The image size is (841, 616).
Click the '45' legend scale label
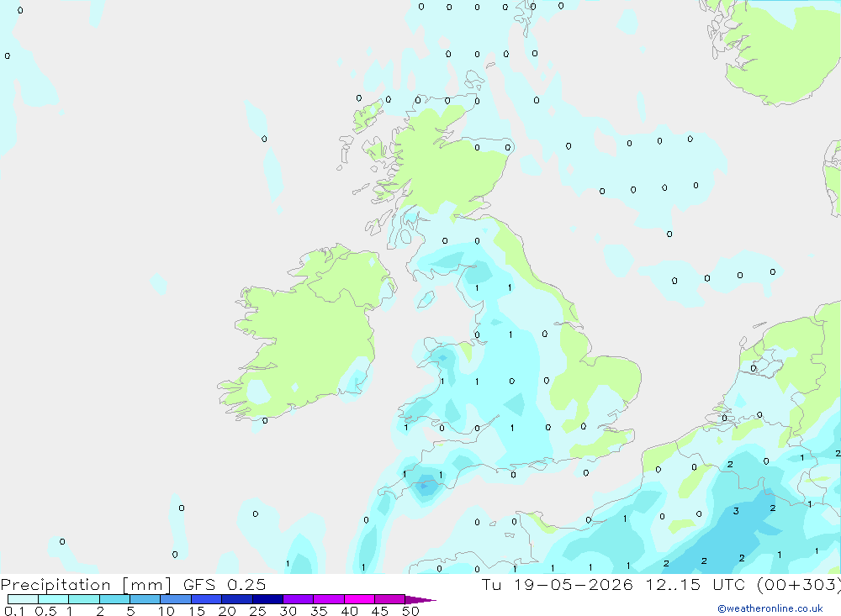click(380, 611)
